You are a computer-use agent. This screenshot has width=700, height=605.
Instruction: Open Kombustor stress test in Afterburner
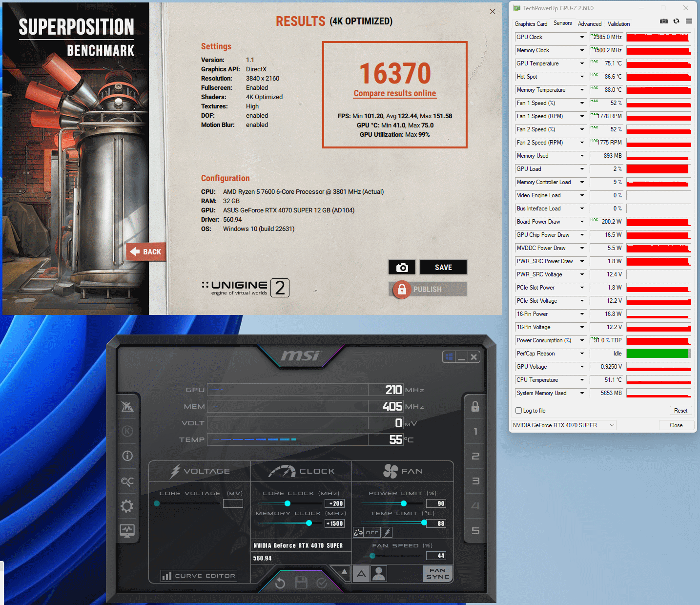[x=127, y=431]
